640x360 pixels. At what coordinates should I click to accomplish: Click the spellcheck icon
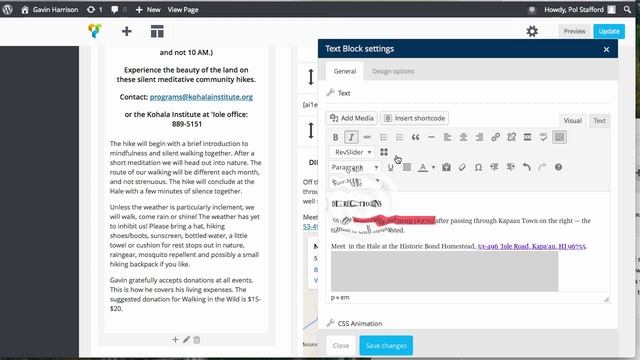pos(543,137)
